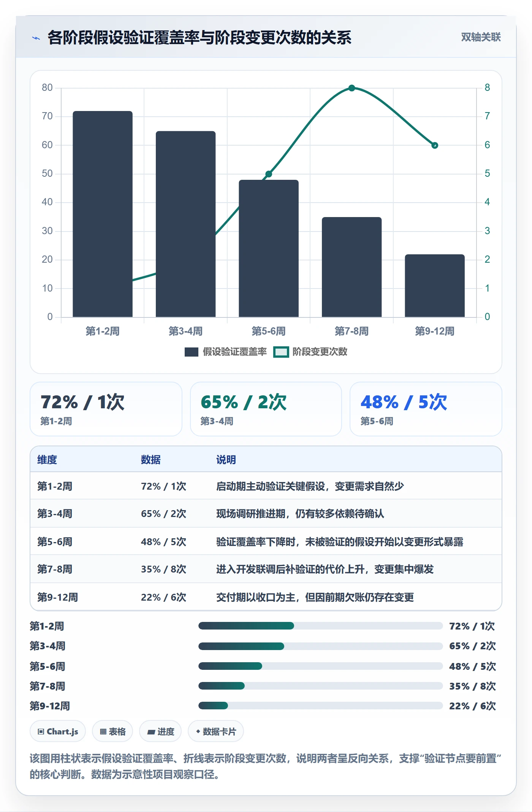
Task: Select the 进度 tag
Action: pyautogui.click(x=160, y=731)
